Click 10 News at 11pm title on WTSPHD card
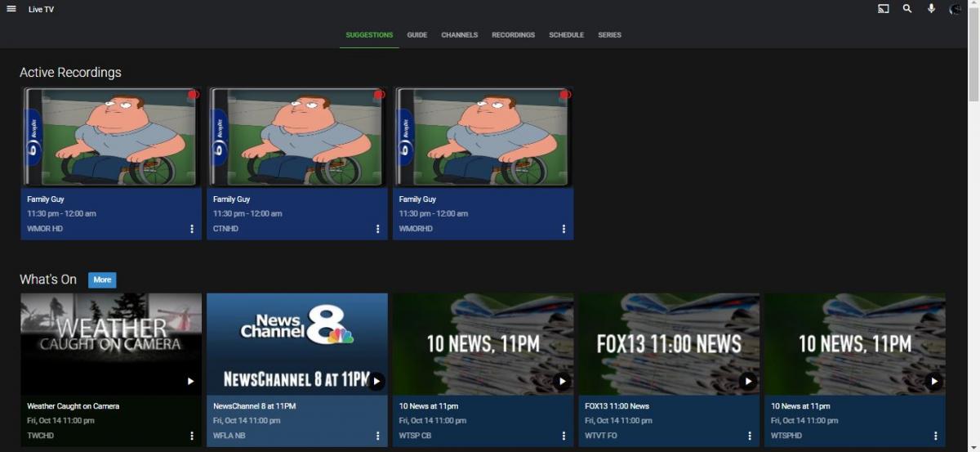 [801, 406]
